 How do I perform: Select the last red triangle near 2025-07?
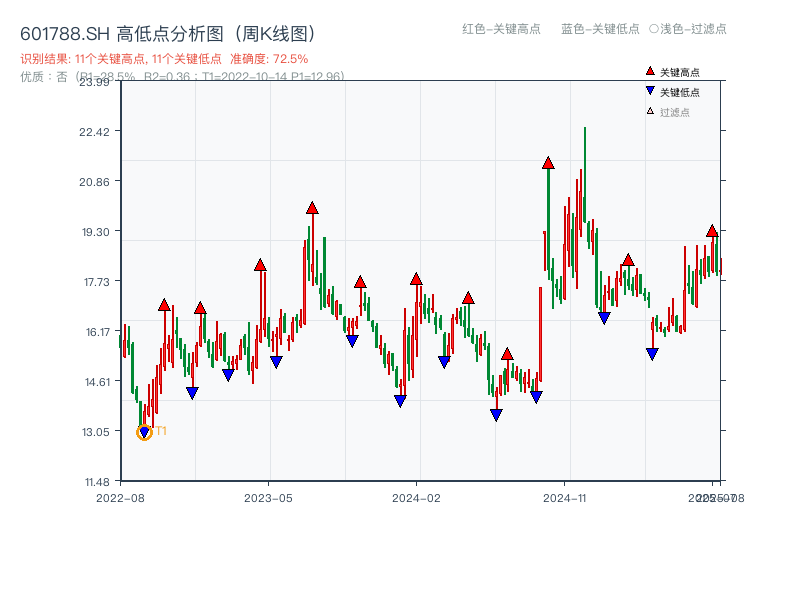click(712, 232)
